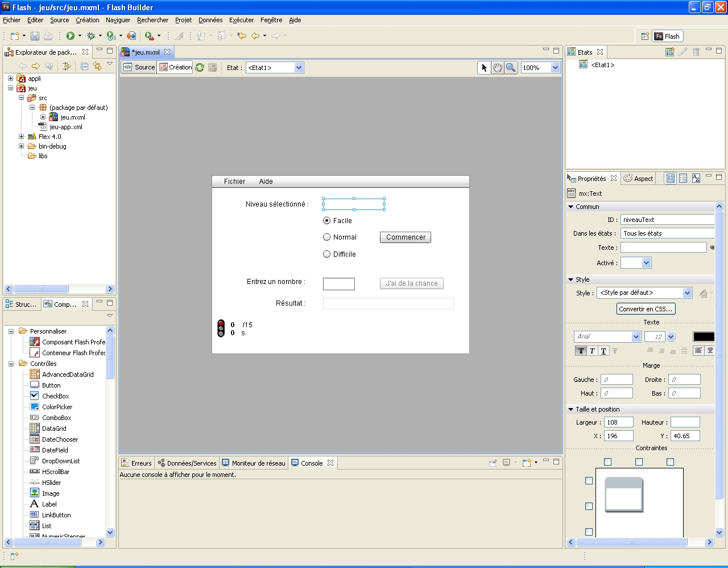Open the Etat state dropdown
Viewport: 728px width, 568px height.
click(299, 68)
